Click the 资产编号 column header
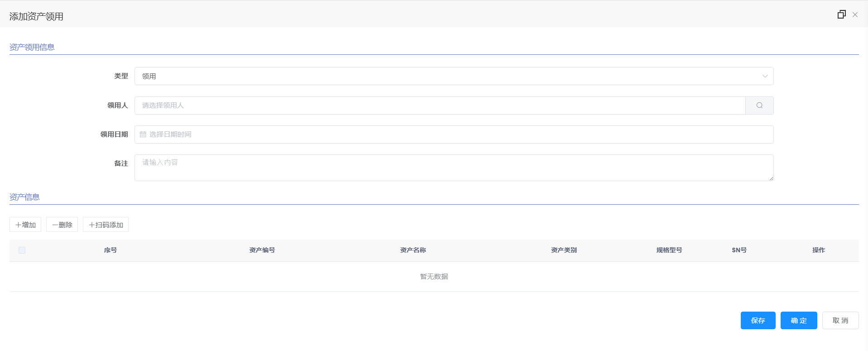 tap(262, 250)
